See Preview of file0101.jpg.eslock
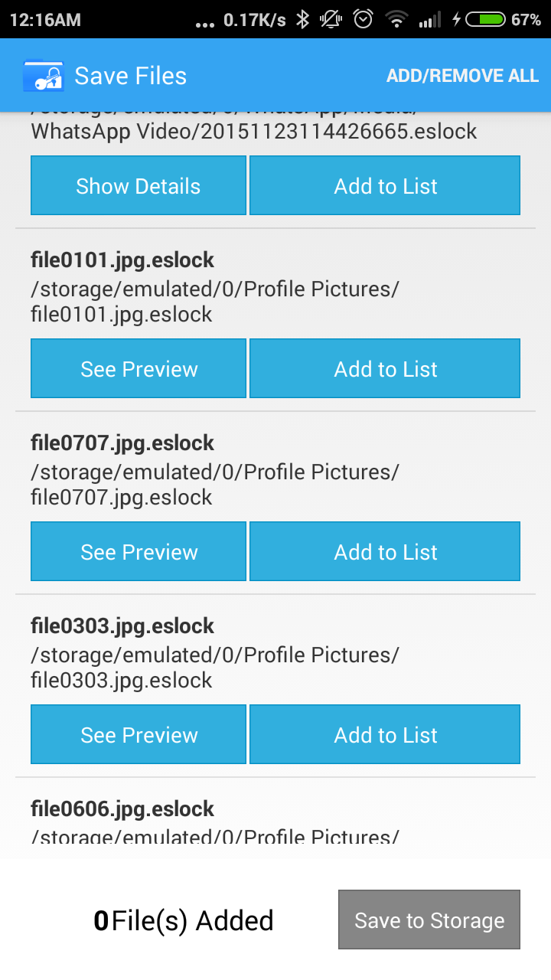 tap(139, 369)
